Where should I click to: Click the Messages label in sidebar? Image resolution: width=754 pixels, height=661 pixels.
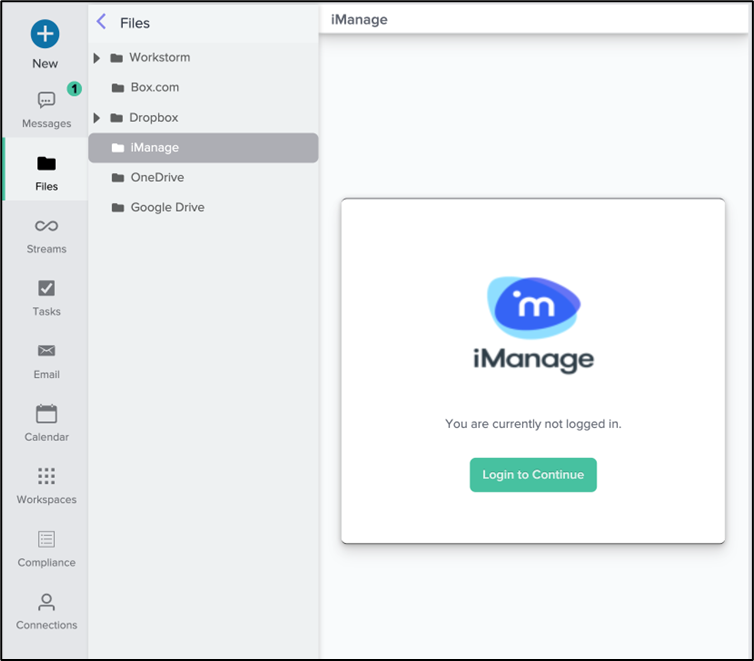tap(46, 124)
